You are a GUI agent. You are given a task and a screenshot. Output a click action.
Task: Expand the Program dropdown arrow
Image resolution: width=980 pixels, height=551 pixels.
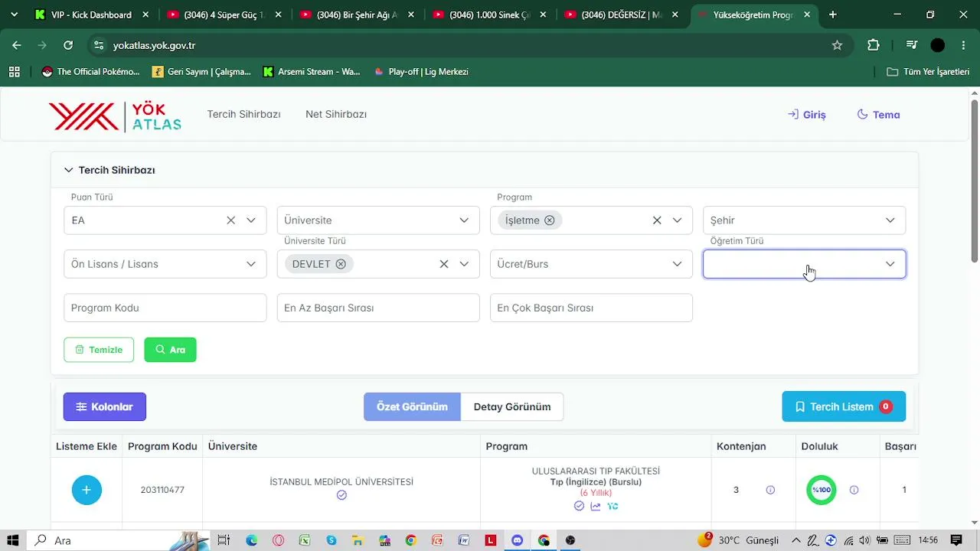tap(677, 220)
